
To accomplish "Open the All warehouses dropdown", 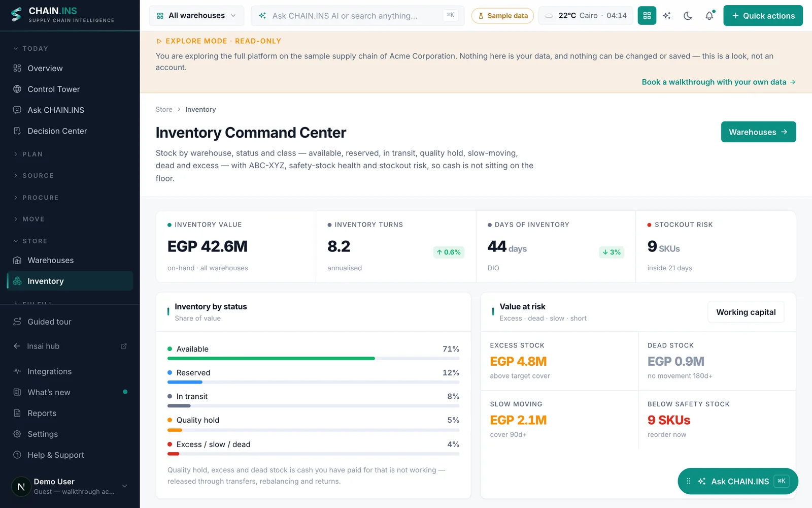I will pyautogui.click(x=196, y=16).
